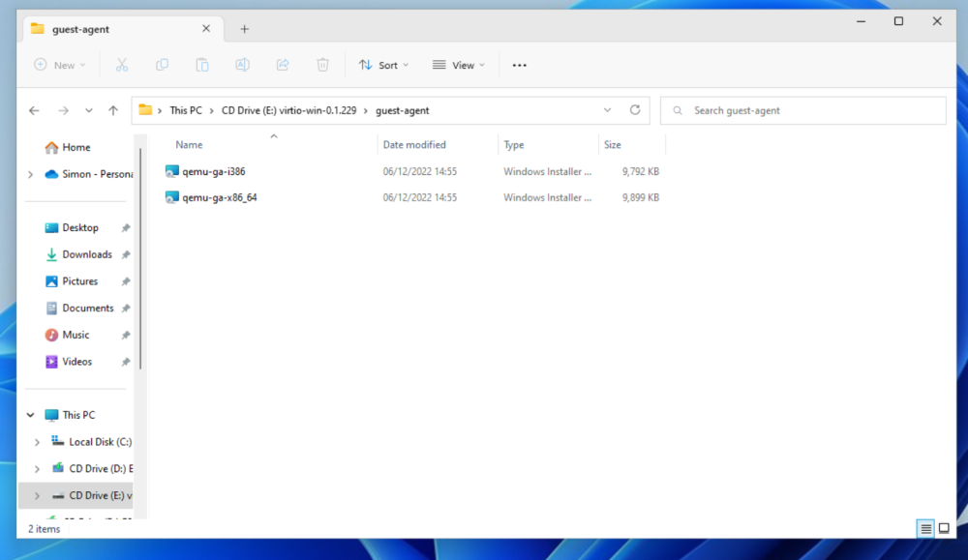Click the Cut scissors icon
This screenshot has width=968, height=560.
122,65
